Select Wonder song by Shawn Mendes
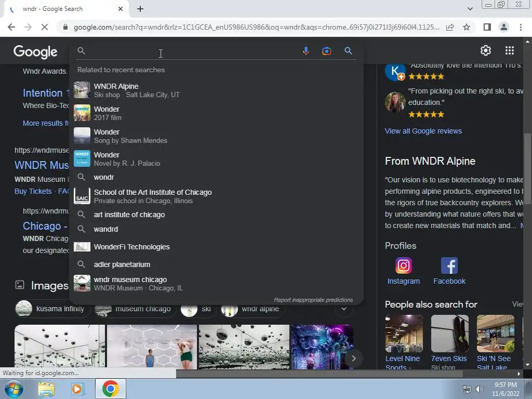Image resolution: width=532 pixels, height=399 pixels. [x=217, y=136]
